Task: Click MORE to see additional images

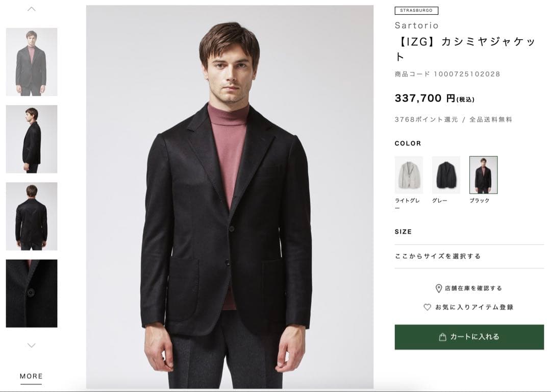Action: 31,376
